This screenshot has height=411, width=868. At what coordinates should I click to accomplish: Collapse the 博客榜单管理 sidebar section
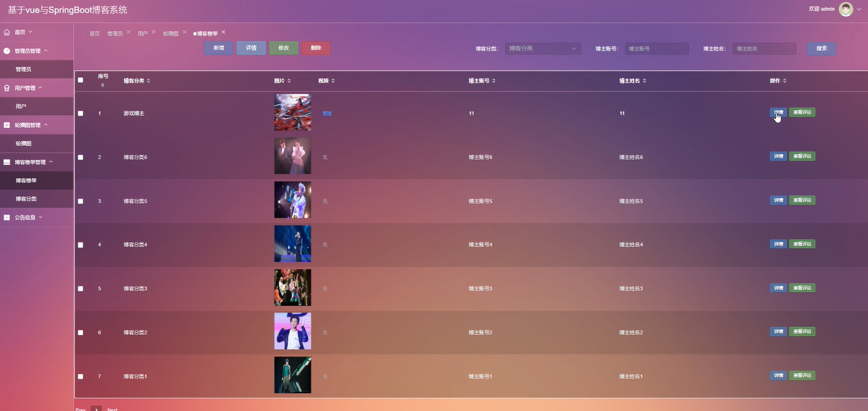(37, 162)
